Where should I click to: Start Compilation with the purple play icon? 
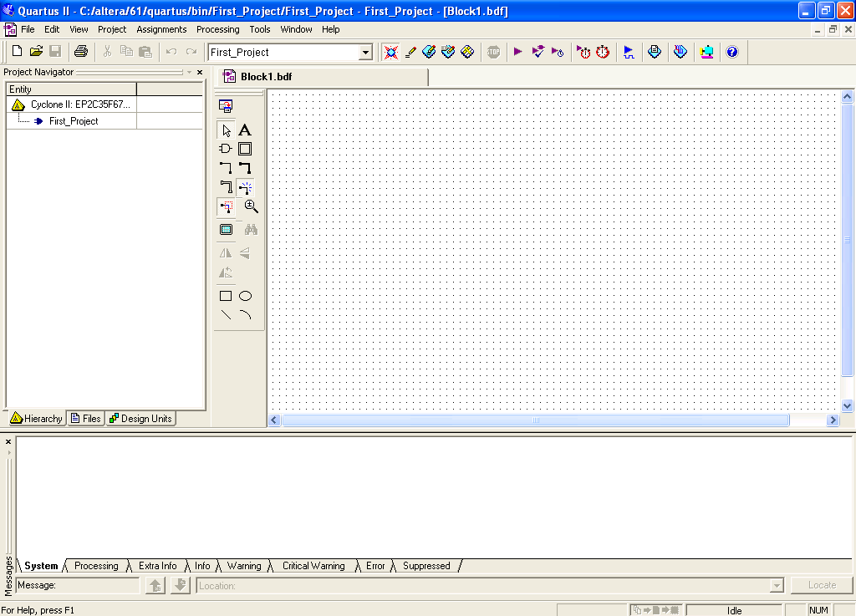[x=517, y=52]
